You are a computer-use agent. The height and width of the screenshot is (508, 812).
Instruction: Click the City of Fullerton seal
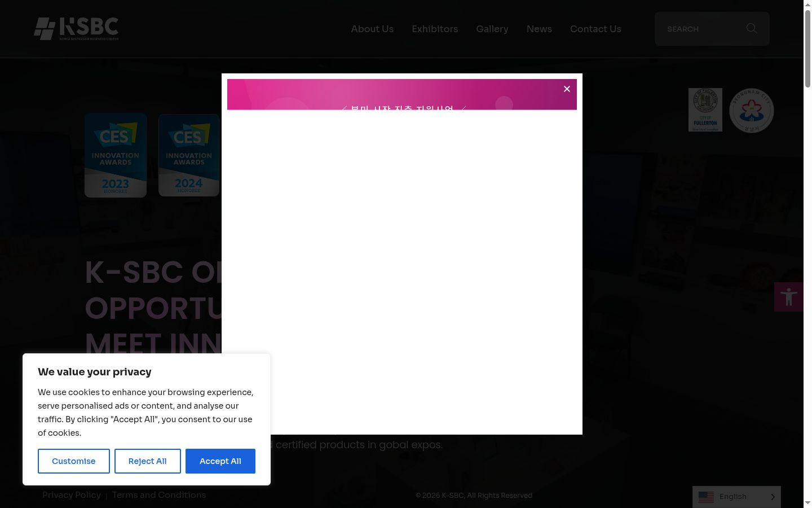(x=705, y=110)
